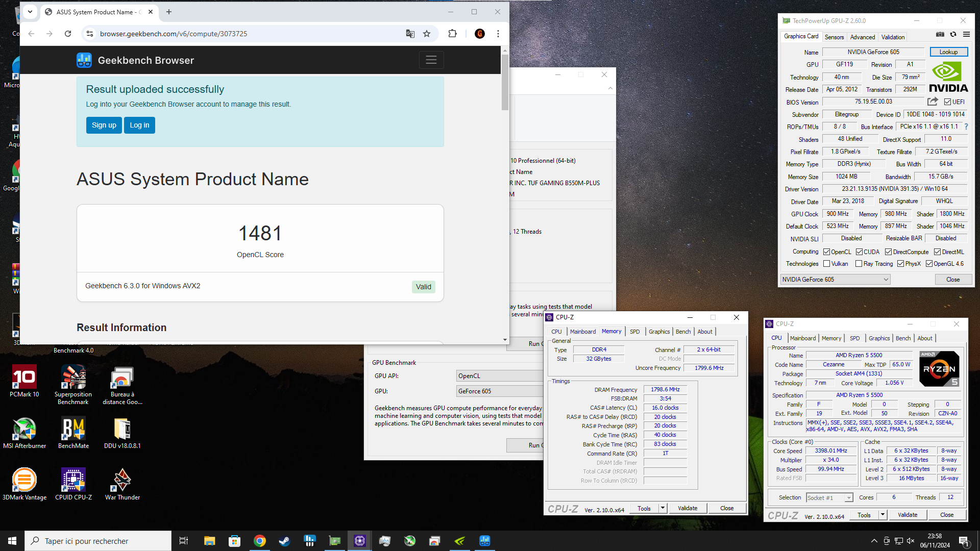Toggle the UEFI checkbox in GPU-Z
The height and width of the screenshot is (551, 980).
tap(947, 102)
